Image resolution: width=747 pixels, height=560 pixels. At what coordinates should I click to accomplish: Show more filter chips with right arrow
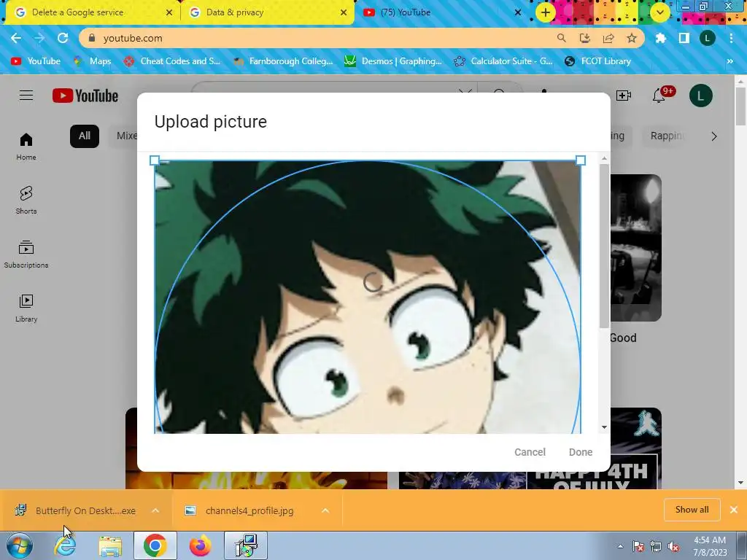click(x=714, y=136)
